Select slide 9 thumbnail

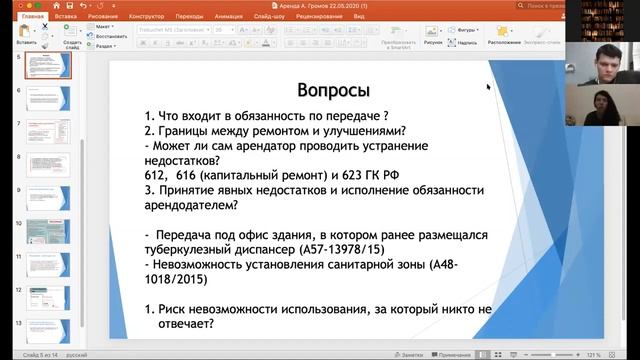point(48,198)
